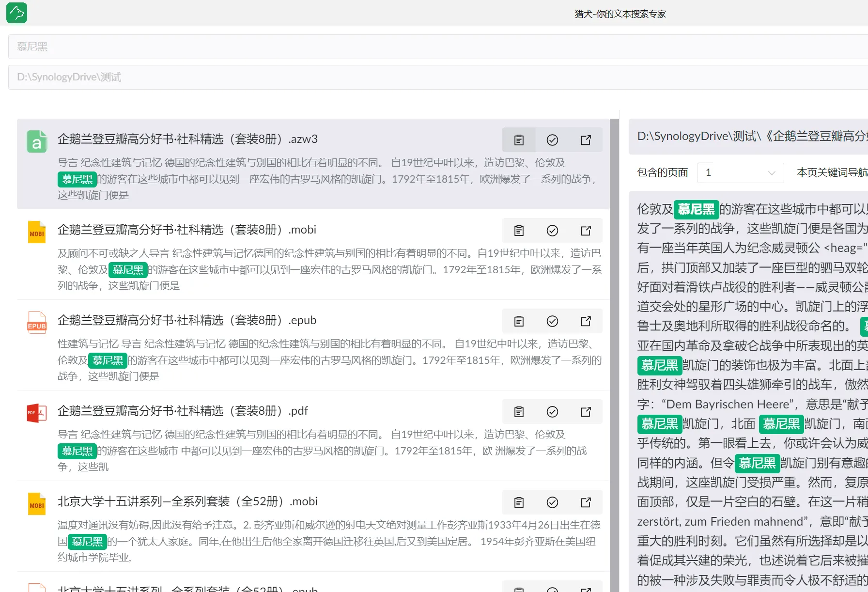The image size is (868, 592).
Task: Click the preview icon for the 企鹅兰登 mobi result
Action: point(519,231)
